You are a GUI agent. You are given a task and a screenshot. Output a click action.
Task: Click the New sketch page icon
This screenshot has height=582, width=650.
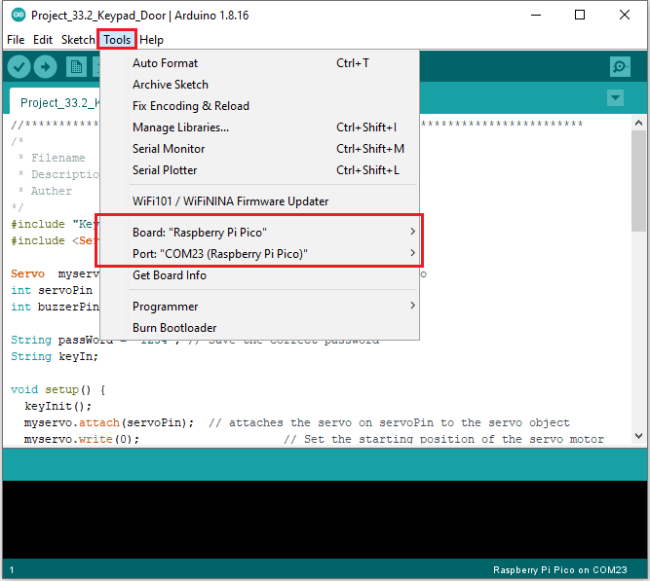76,67
